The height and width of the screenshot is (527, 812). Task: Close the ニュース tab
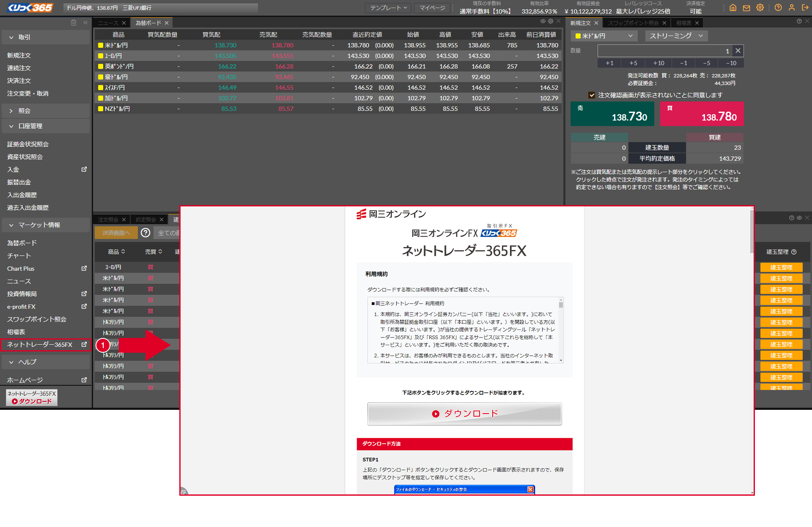pos(124,23)
